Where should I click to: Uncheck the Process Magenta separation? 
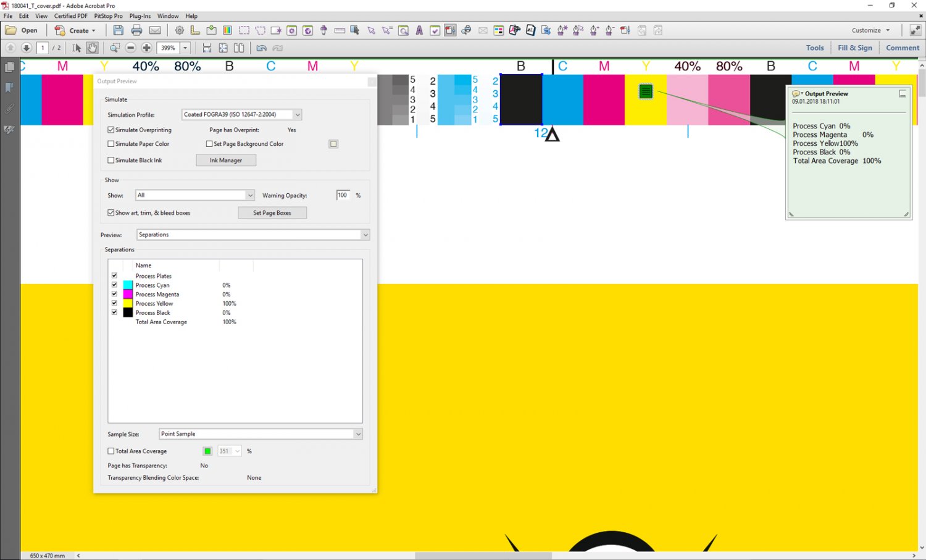(x=114, y=294)
